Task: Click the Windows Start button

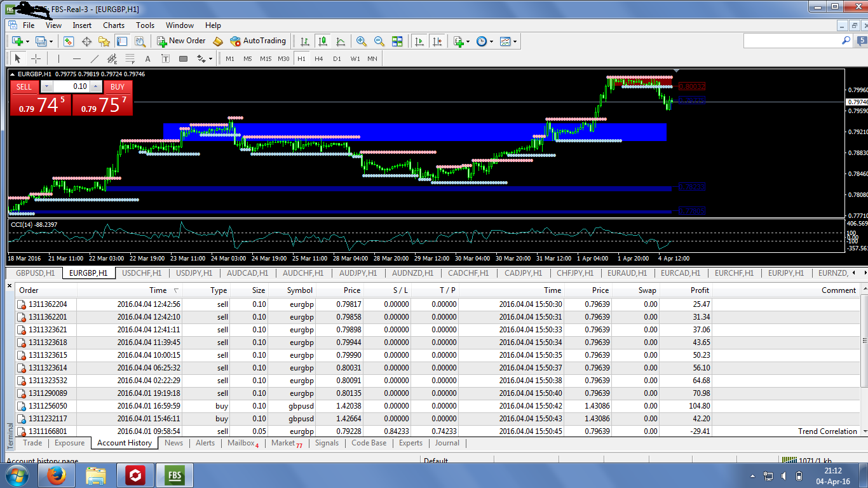Action: click(17, 475)
